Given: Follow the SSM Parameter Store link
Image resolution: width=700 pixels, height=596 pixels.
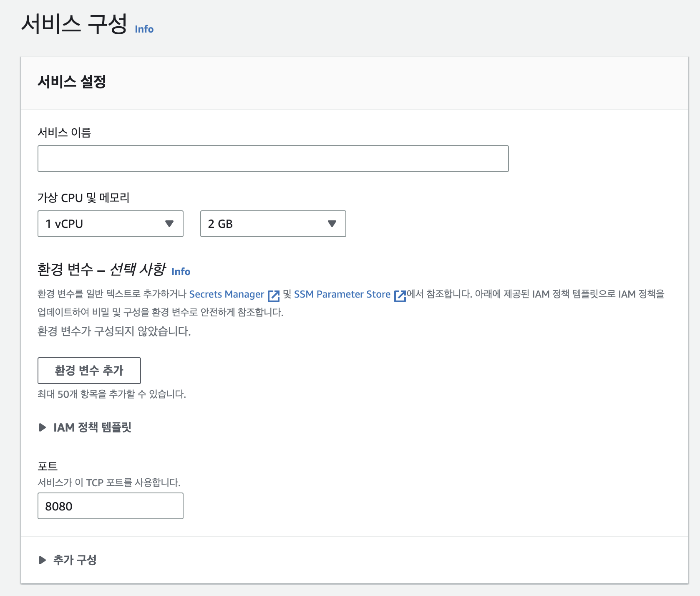Looking at the screenshot, I should click(x=342, y=294).
